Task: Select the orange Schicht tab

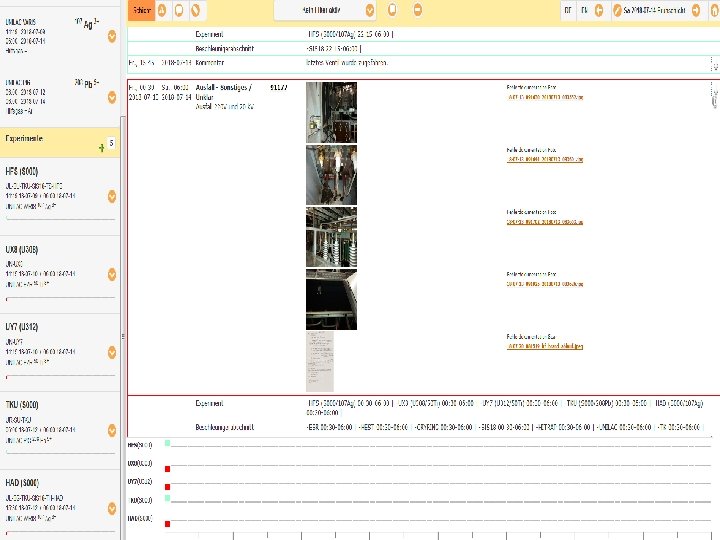Action: (x=141, y=10)
